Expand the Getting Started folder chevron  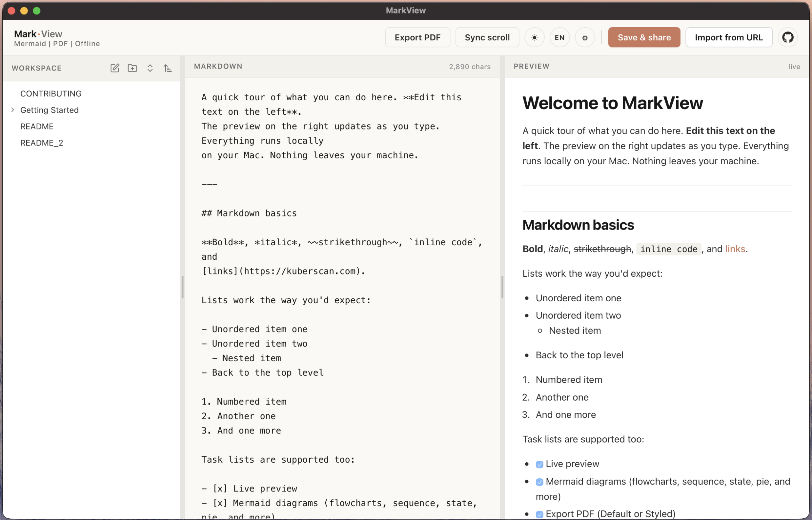coord(12,110)
